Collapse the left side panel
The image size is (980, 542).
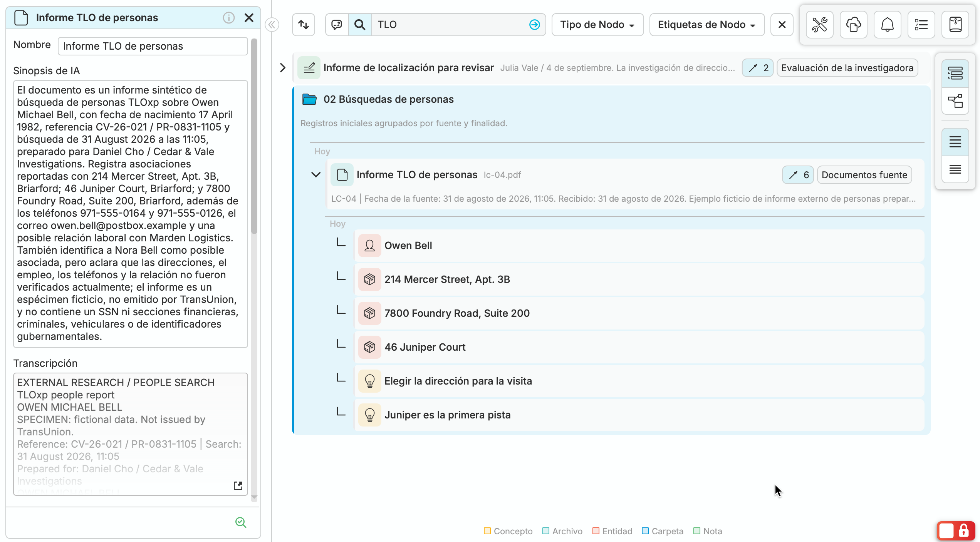(x=272, y=25)
